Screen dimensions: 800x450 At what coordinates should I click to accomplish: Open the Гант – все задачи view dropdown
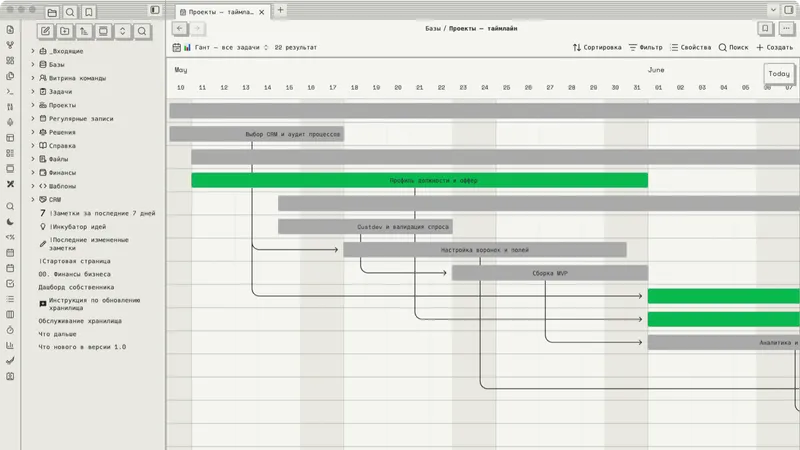[231, 47]
